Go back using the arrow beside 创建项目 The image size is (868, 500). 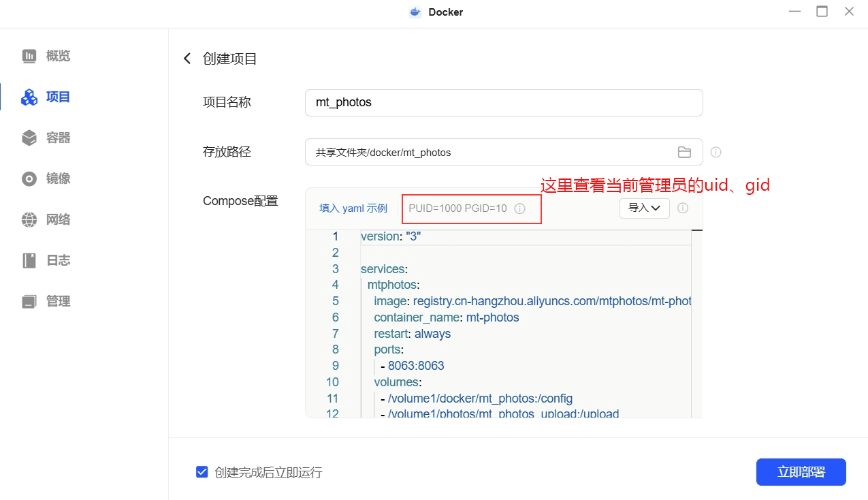[x=187, y=59]
